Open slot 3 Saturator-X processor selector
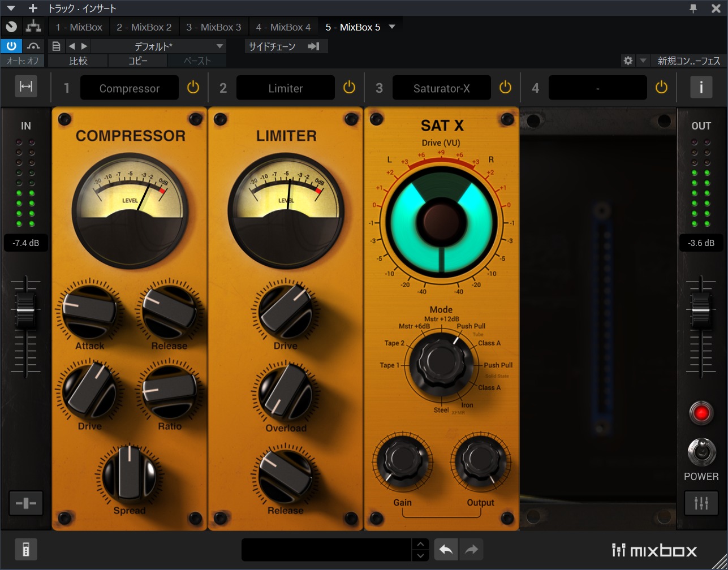 (442, 88)
